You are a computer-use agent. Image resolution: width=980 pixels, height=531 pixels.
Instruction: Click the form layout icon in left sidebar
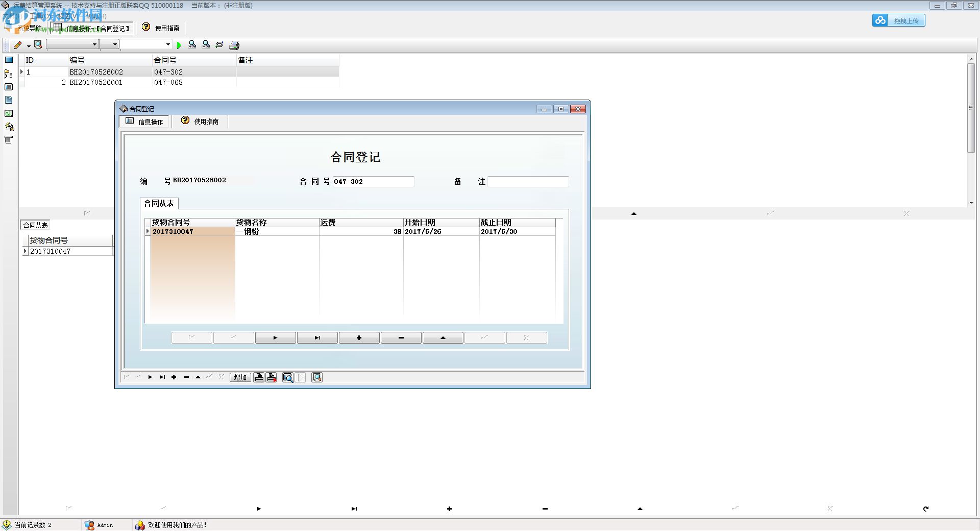pos(9,87)
